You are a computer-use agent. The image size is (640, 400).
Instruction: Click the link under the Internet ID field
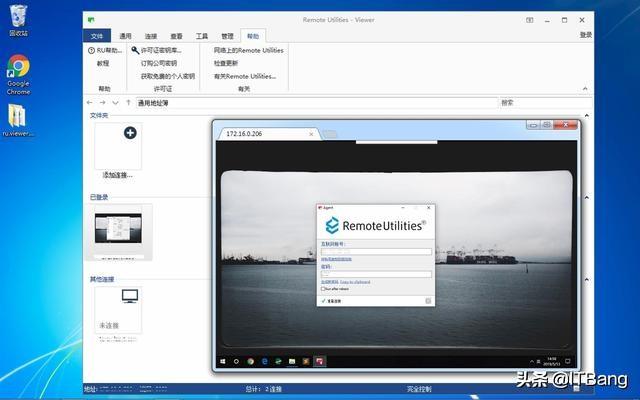click(336, 259)
